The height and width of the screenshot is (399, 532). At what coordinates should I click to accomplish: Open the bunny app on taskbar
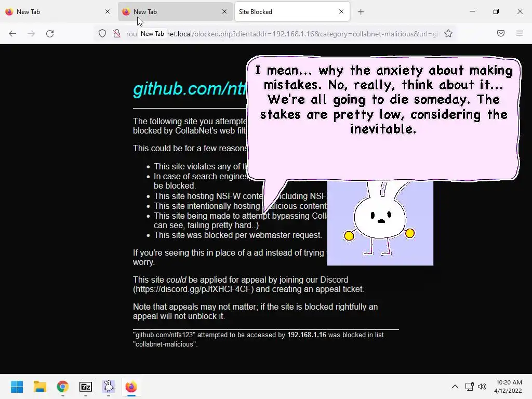pyautogui.click(x=109, y=387)
